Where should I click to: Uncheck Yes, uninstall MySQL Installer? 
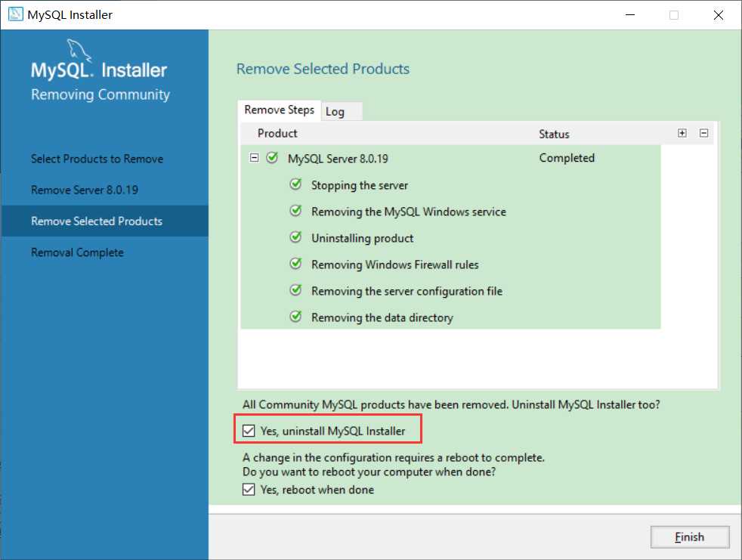click(249, 431)
